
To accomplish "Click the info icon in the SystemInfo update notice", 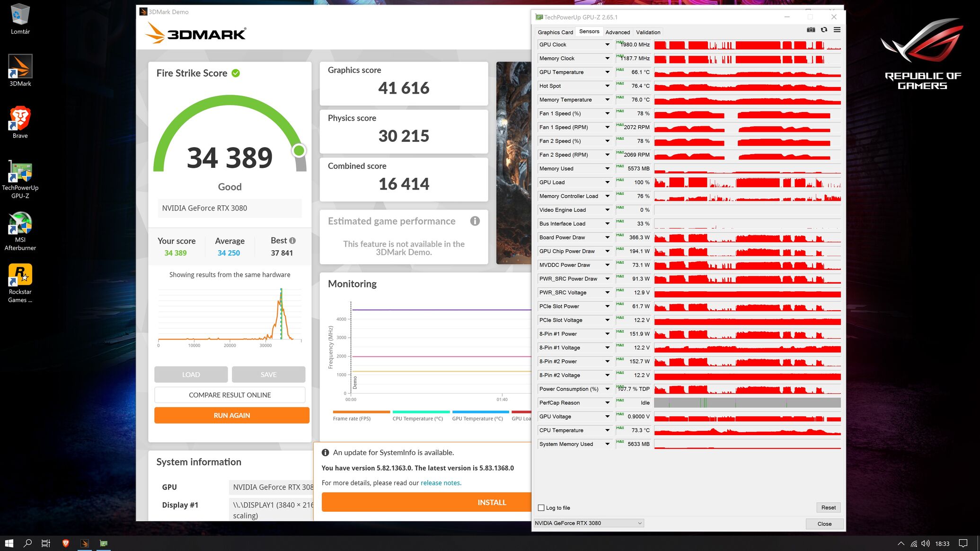I will (x=325, y=453).
